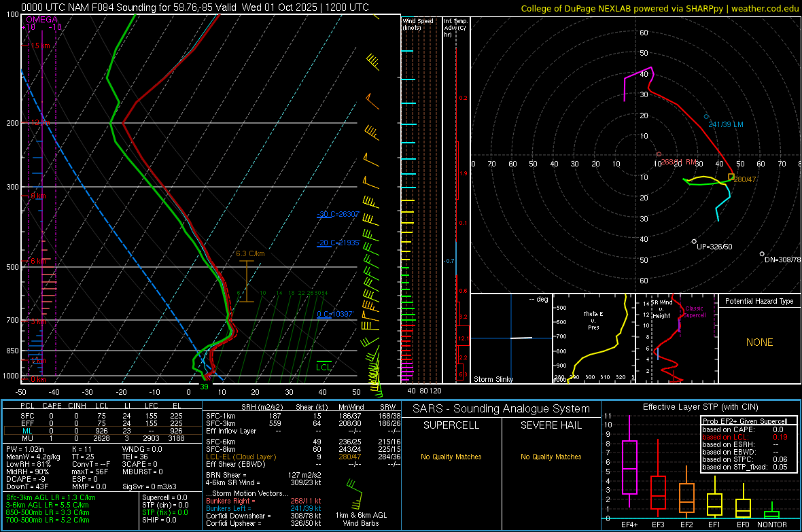Click the based on STPC: 0.06 line
The height and width of the screenshot is (532, 802).
(x=745, y=459)
